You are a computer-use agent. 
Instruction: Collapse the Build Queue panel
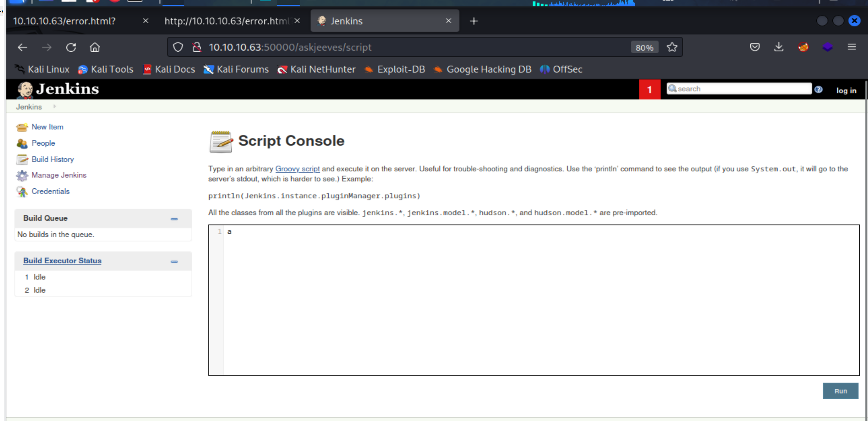click(174, 219)
